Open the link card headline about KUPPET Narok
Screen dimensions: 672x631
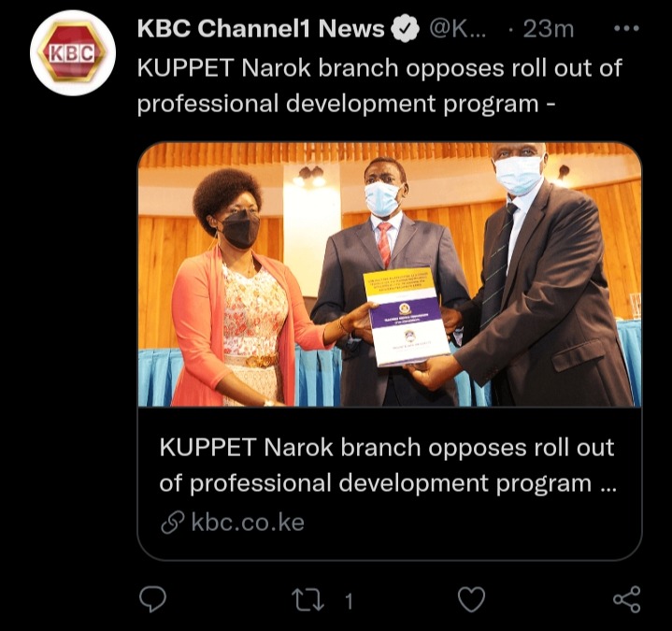[x=388, y=466]
